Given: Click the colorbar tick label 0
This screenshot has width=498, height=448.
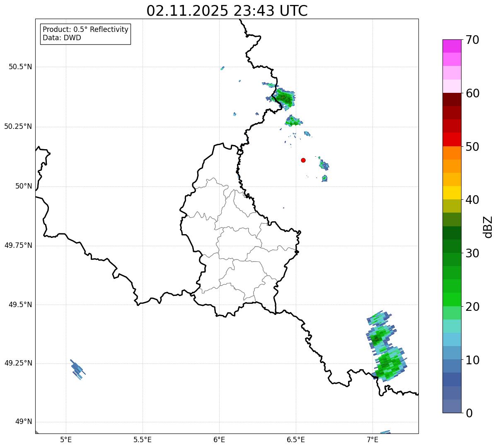Looking at the screenshot, I should click(x=469, y=413).
